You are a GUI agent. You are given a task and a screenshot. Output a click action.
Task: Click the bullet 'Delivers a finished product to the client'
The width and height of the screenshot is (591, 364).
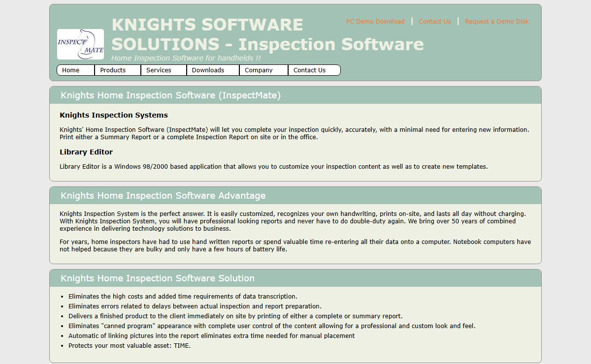pyautogui.click(x=235, y=316)
